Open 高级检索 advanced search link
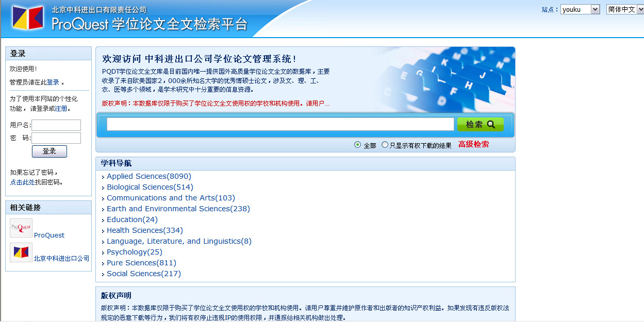 point(473,145)
